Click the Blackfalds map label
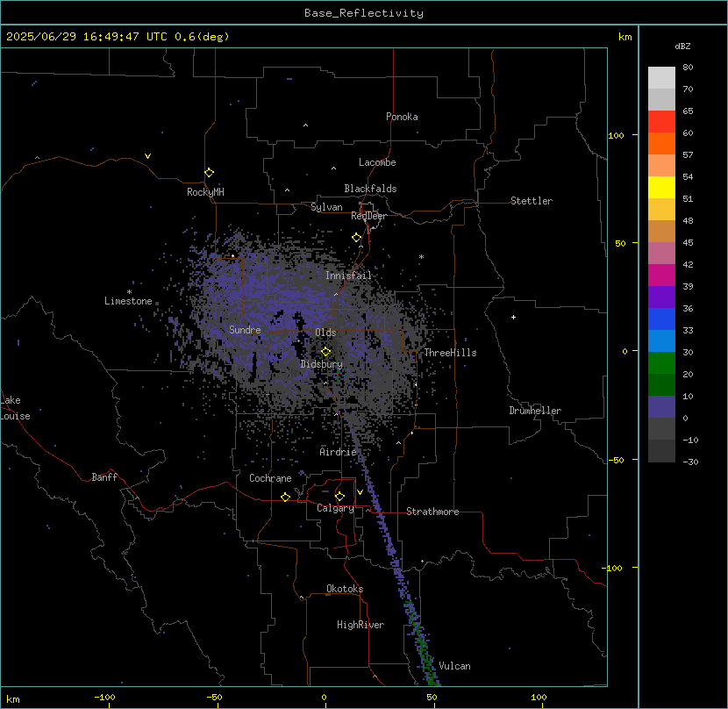The image size is (728, 709). 370,189
